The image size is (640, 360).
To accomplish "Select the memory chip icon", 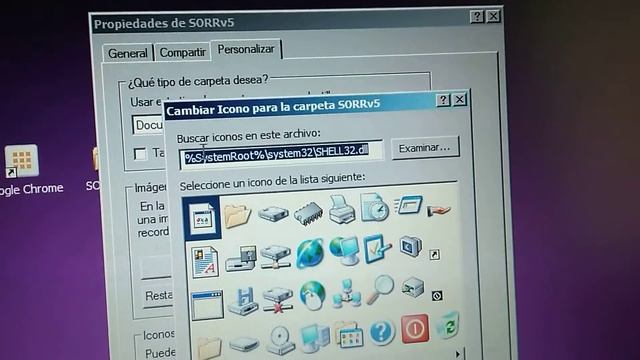I will click(308, 213).
